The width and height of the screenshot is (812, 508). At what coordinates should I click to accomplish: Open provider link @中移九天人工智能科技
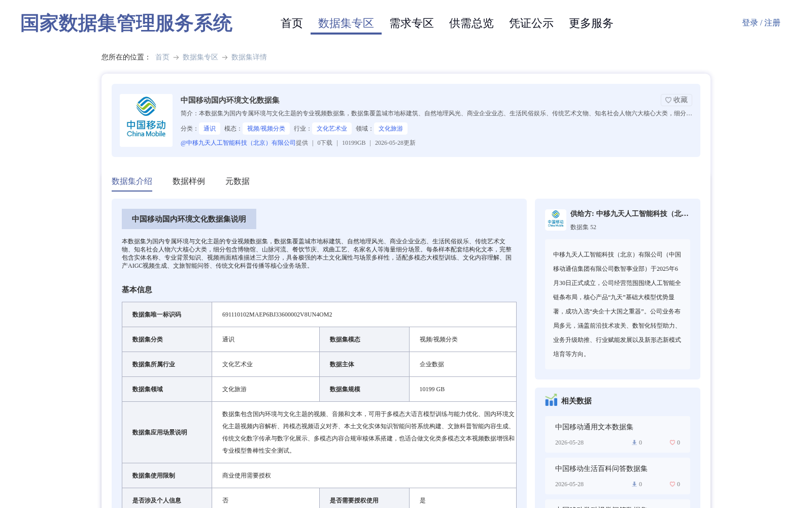click(238, 143)
